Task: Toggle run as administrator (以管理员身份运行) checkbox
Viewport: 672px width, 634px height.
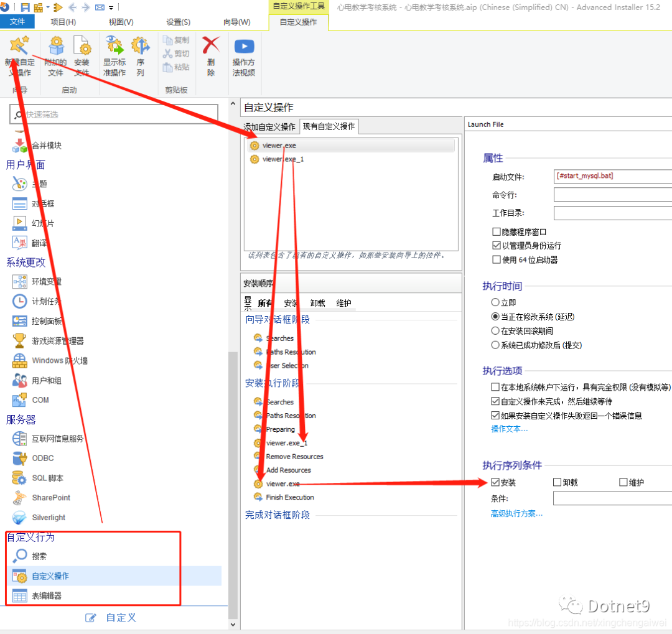Action: 497,246
